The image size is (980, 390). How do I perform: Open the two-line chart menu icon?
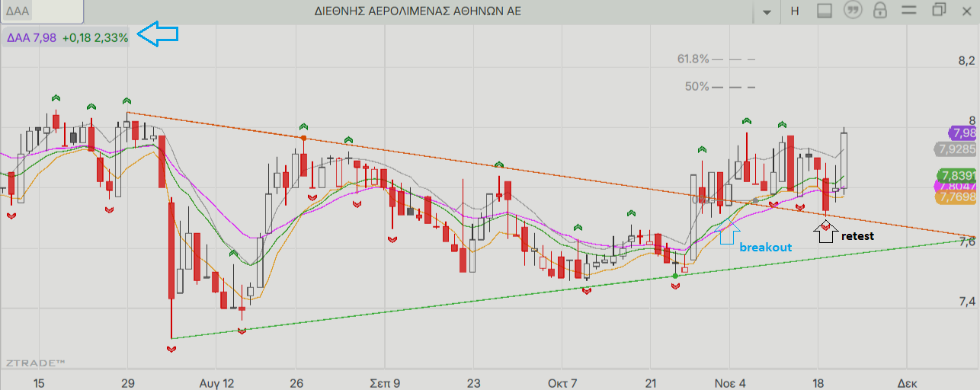[x=910, y=11]
